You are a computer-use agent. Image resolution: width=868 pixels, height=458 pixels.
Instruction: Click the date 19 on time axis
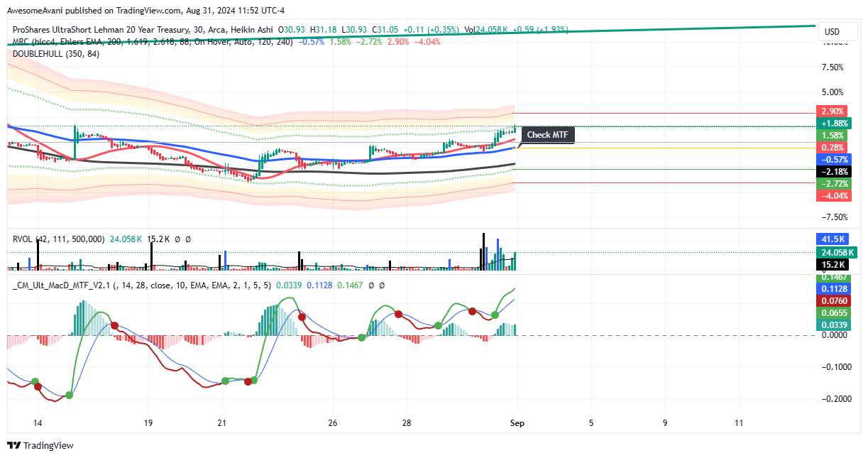click(x=148, y=422)
